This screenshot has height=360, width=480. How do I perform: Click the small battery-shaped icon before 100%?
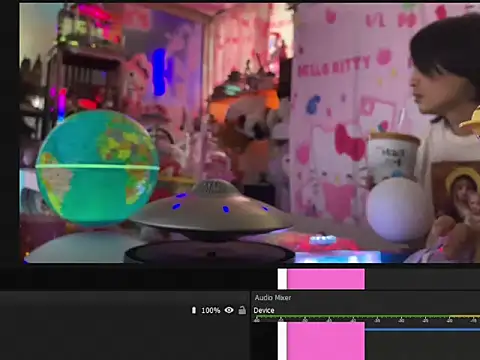[x=194, y=310]
